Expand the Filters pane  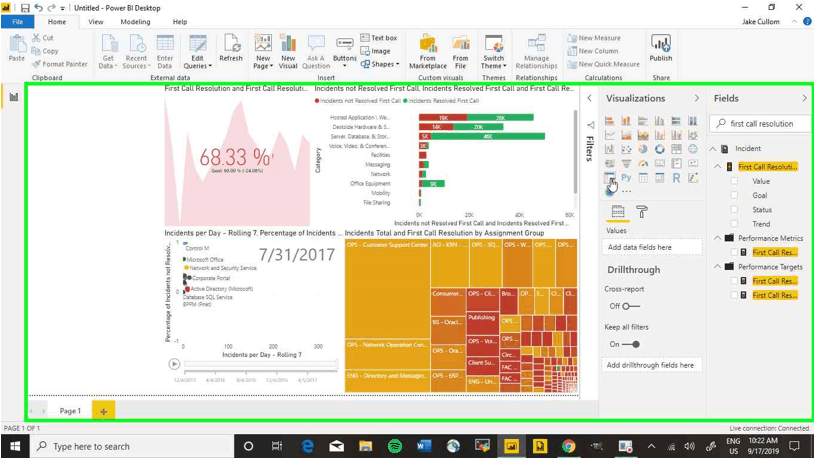589,98
